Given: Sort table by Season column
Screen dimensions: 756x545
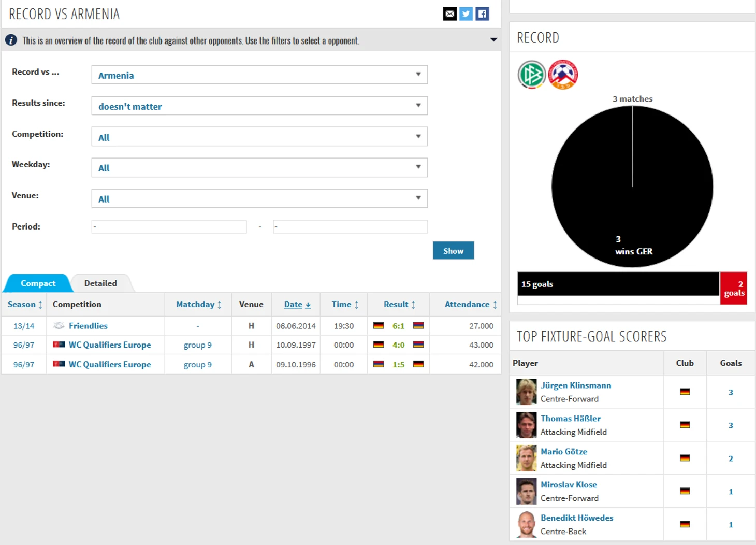Looking at the screenshot, I should [x=24, y=305].
